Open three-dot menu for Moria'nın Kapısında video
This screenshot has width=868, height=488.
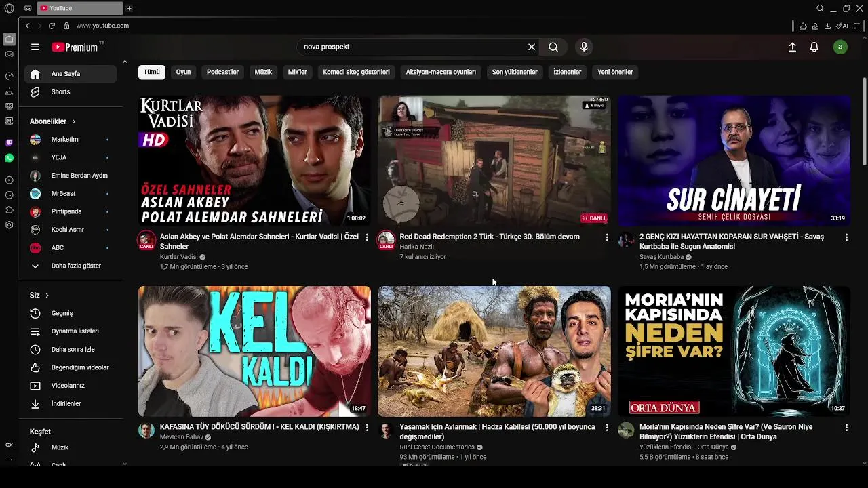tap(846, 428)
